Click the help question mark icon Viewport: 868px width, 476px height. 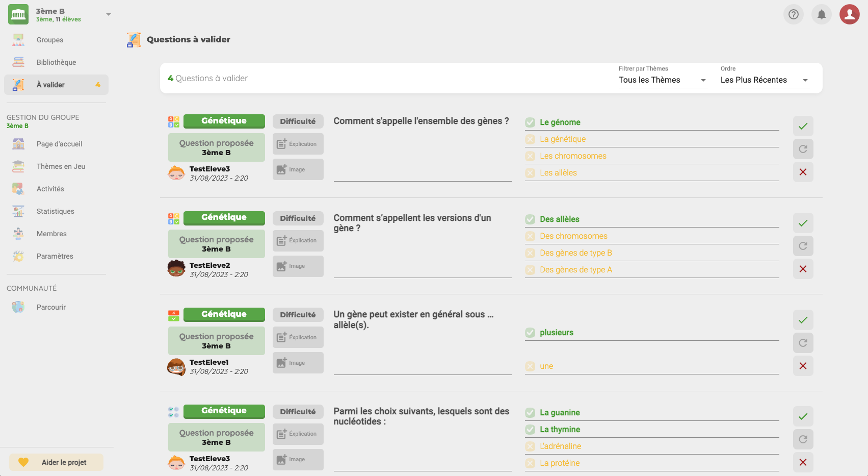(793, 14)
